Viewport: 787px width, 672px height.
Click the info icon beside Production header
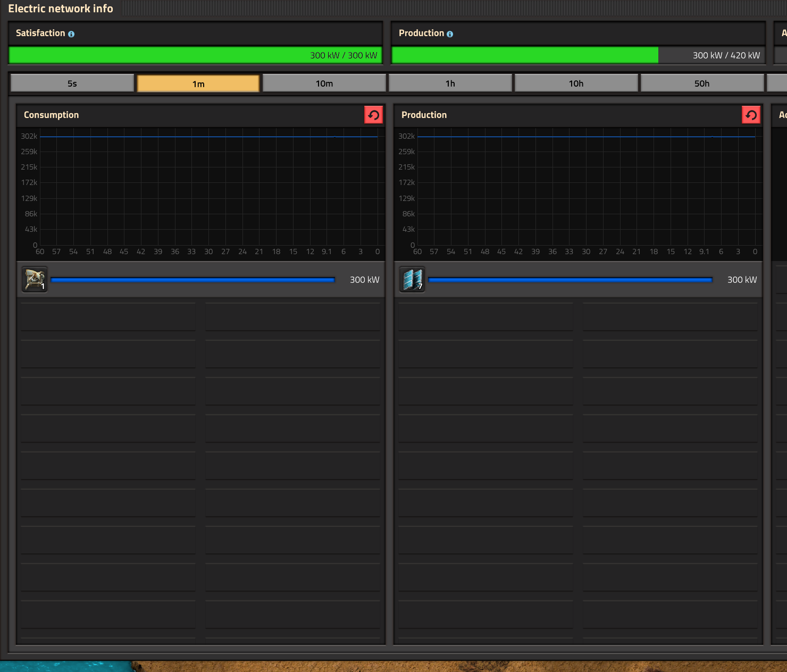click(450, 34)
